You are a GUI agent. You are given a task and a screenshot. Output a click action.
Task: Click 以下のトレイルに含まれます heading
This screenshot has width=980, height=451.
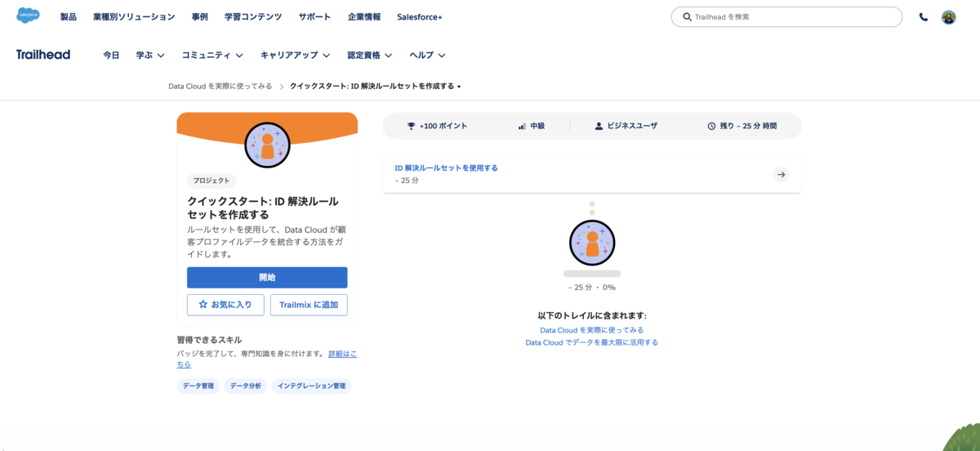point(592,315)
